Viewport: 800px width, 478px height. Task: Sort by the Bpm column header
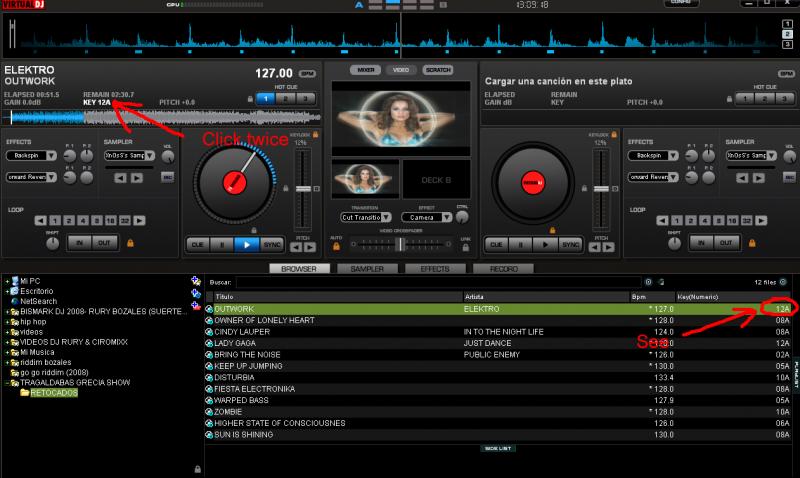652,296
